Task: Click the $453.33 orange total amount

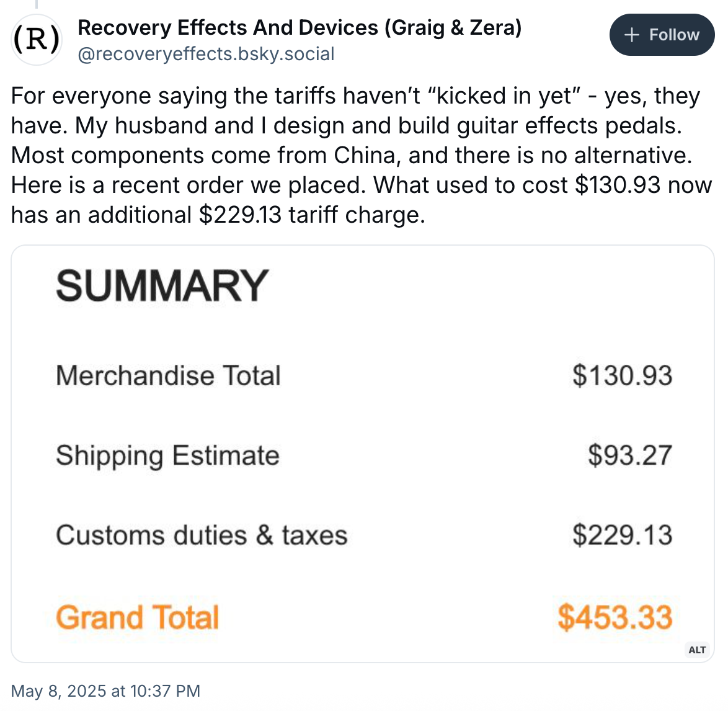Action: [x=615, y=617]
